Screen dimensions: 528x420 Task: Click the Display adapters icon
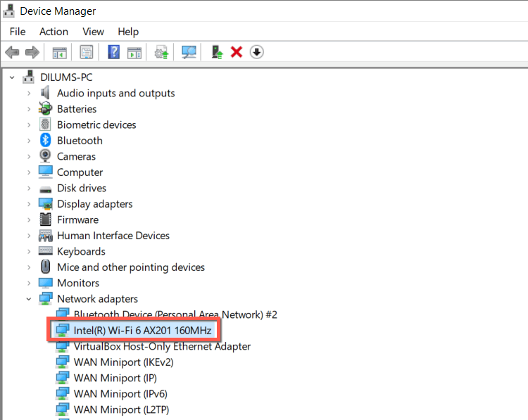[45, 203]
